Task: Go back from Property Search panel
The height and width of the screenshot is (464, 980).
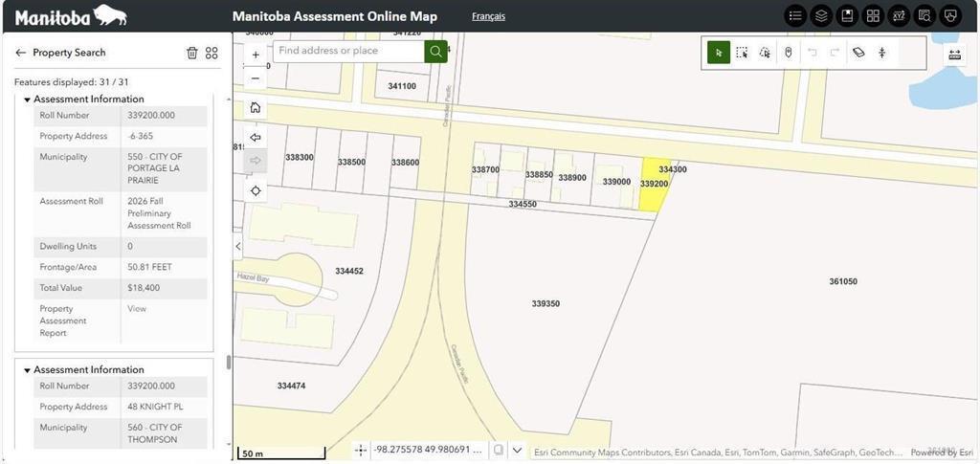Action: tap(20, 53)
